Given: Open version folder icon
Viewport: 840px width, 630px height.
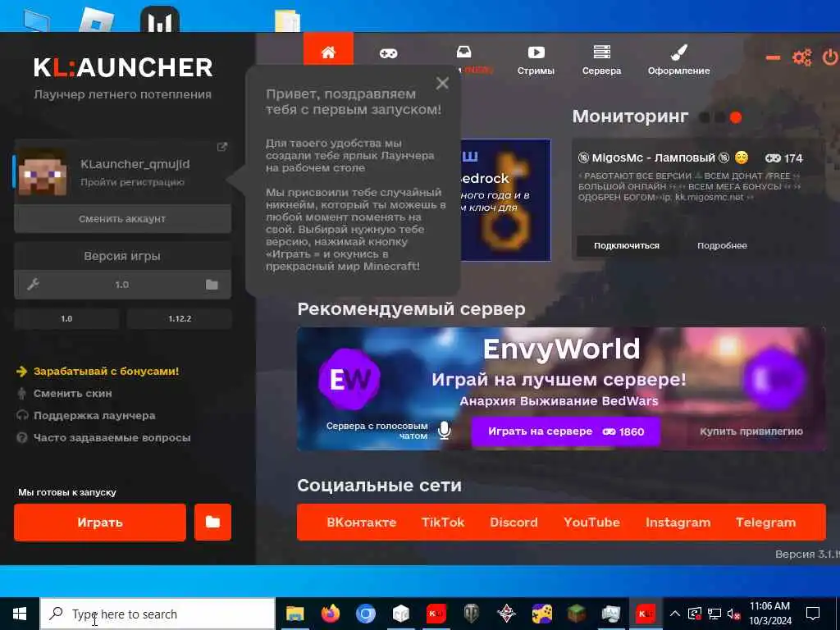Looking at the screenshot, I should [212, 285].
